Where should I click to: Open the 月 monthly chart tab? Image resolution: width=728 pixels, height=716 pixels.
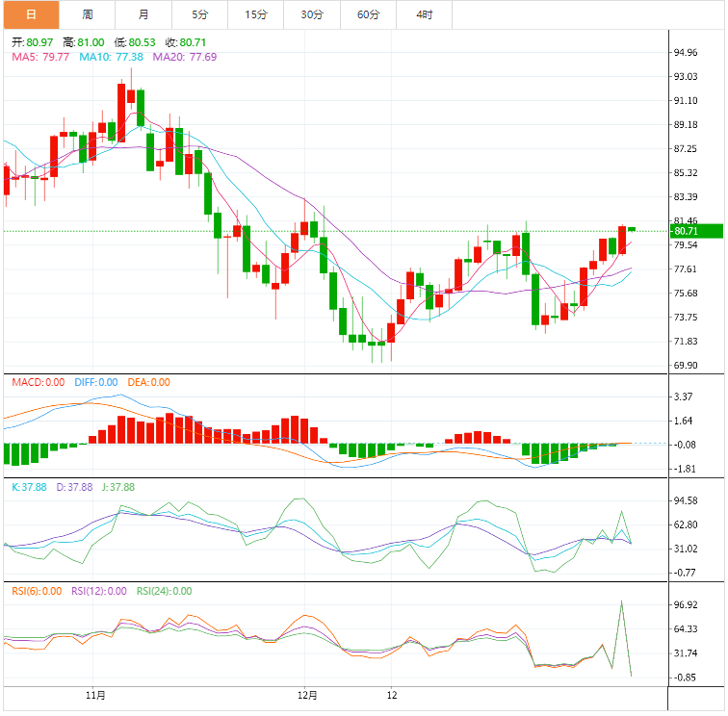pyautogui.click(x=143, y=14)
